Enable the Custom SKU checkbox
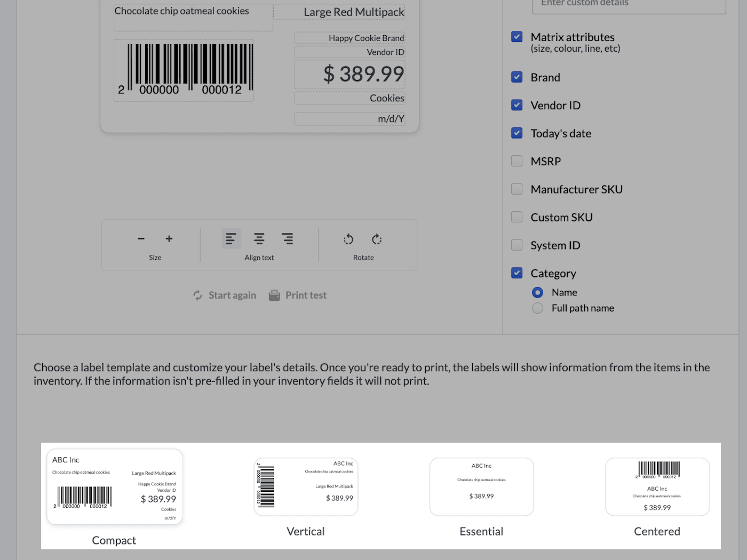Screen dimensions: 747x560 point(516,217)
